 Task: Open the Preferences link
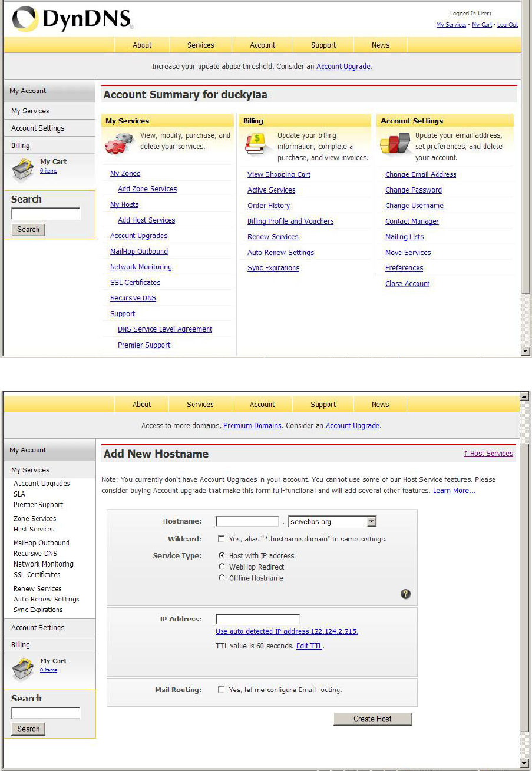(x=404, y=267)
